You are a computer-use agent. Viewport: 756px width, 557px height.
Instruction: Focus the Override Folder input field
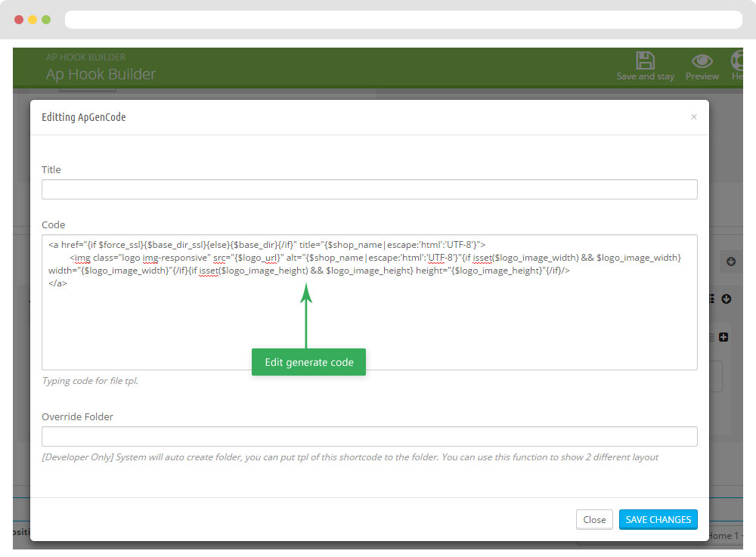coord(369,437)
